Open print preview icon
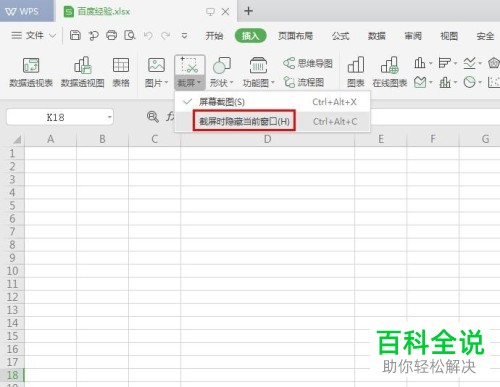500x387 pixels. pos(129,35)
